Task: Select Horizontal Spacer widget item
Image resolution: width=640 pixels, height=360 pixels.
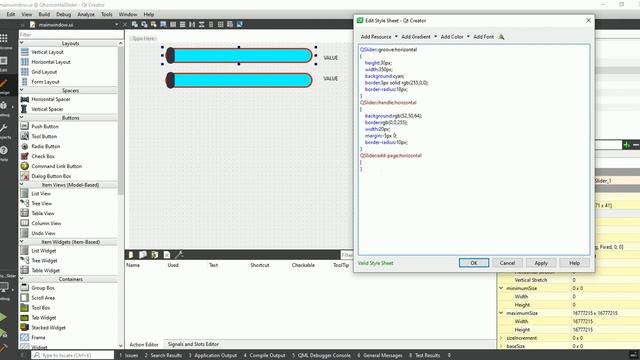Action: tap(51, 99)
